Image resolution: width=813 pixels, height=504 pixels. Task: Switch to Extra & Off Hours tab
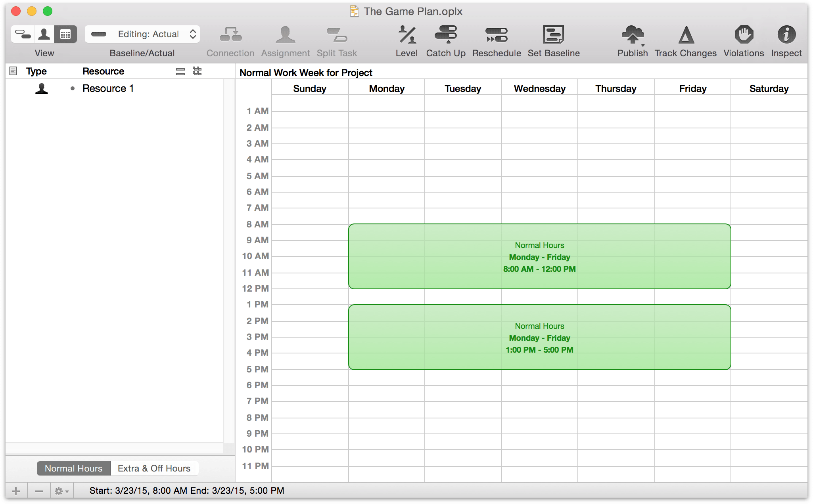point(153,468)
